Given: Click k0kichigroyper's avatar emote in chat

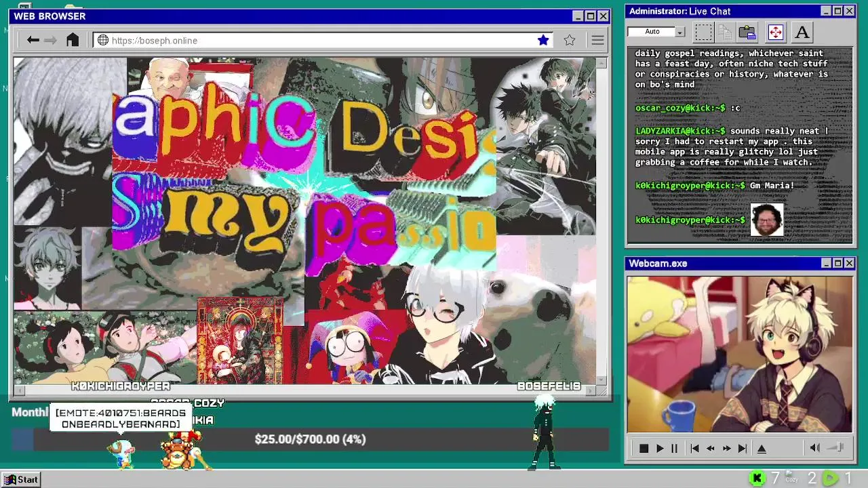Looking at the screenshot, I should [x=767, y=220].
